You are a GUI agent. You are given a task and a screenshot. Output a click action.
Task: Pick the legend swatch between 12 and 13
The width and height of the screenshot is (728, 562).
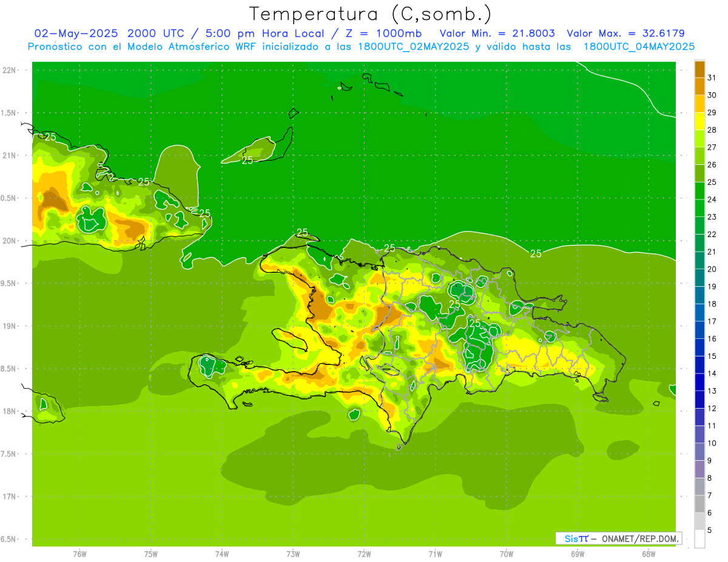click(699, 400)
